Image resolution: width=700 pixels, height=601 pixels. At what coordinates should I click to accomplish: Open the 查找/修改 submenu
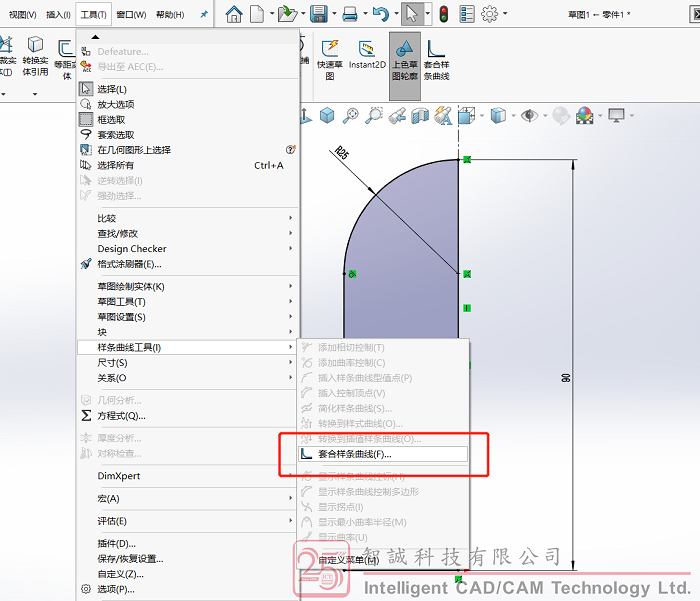(188, 234)
